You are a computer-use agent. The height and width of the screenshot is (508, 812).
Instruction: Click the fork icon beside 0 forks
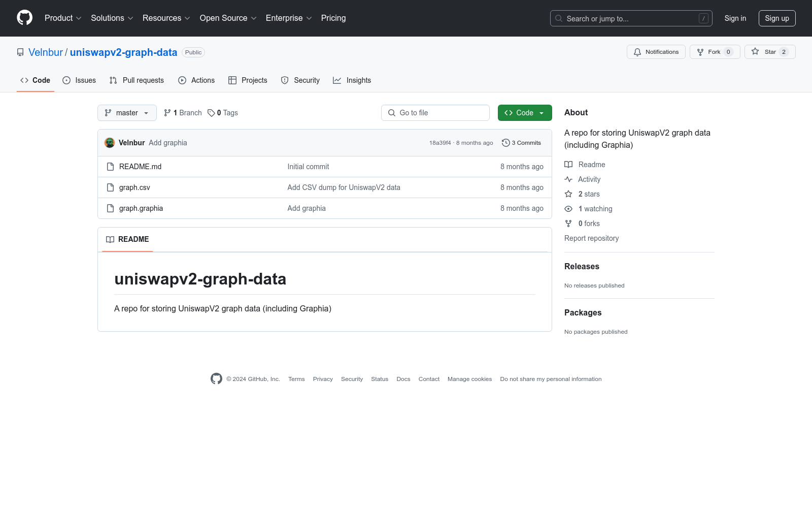[x=568, y=224]
